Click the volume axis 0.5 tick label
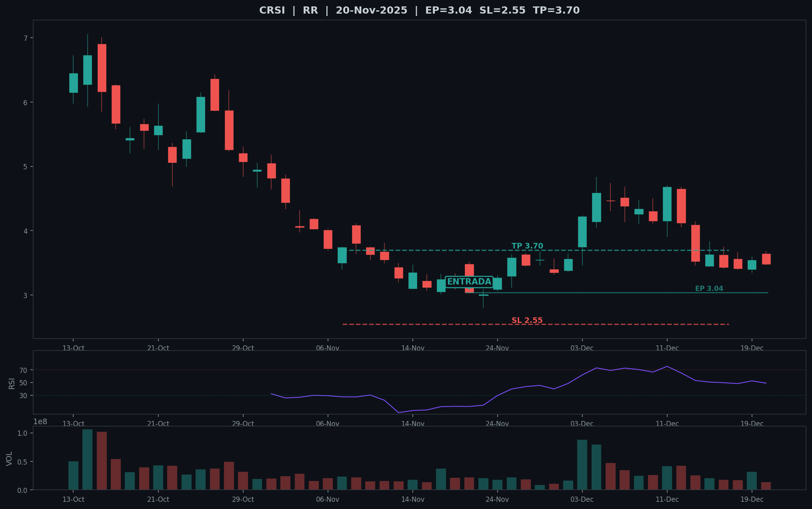The image size is (812, 509). [22, 462]
